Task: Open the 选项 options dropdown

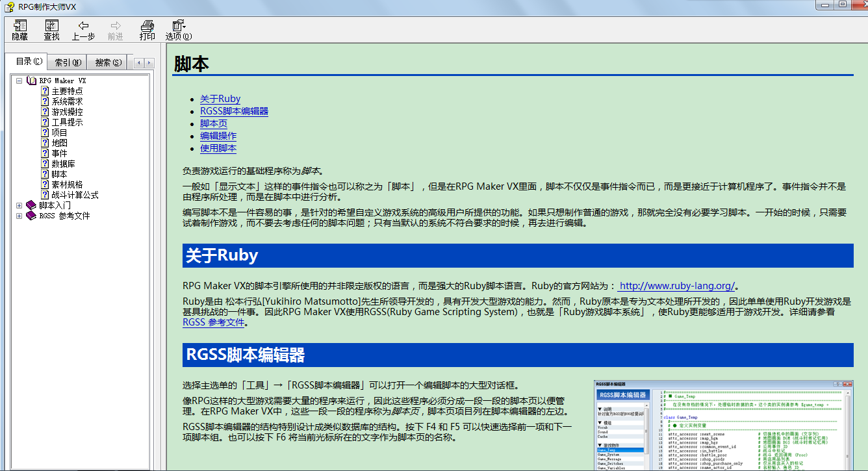Action: tap(179, 26)
